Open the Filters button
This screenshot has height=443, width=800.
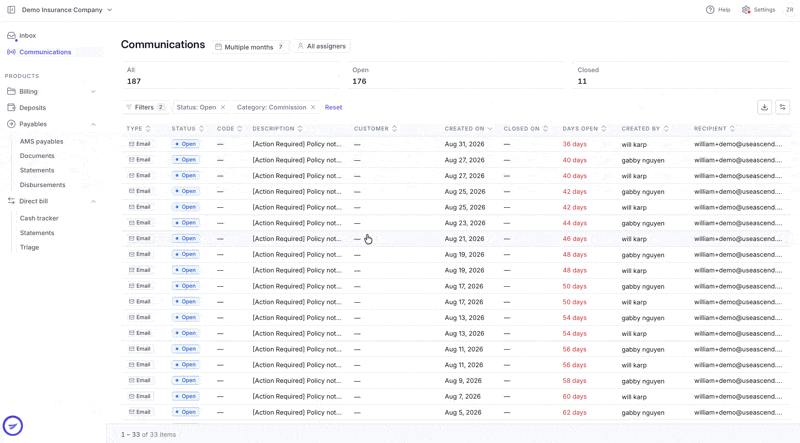145,107
